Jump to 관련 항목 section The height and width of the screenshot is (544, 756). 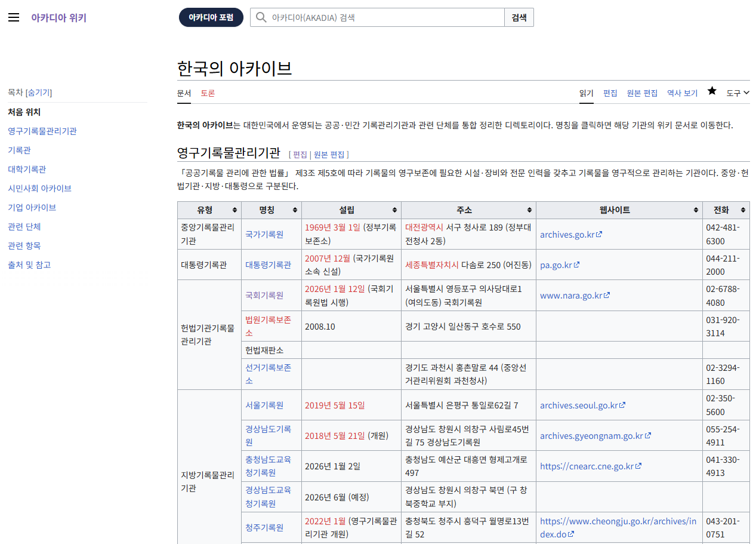(24, 245)
